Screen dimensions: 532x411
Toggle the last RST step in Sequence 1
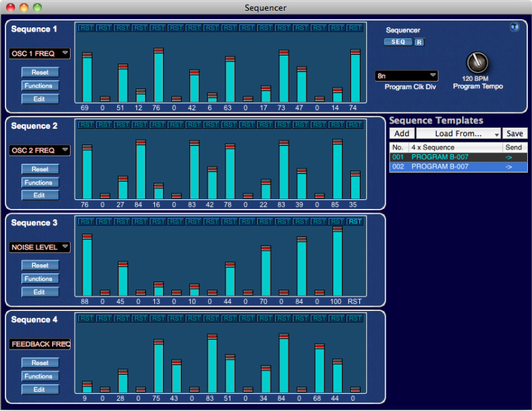click(x=354, y=28)
